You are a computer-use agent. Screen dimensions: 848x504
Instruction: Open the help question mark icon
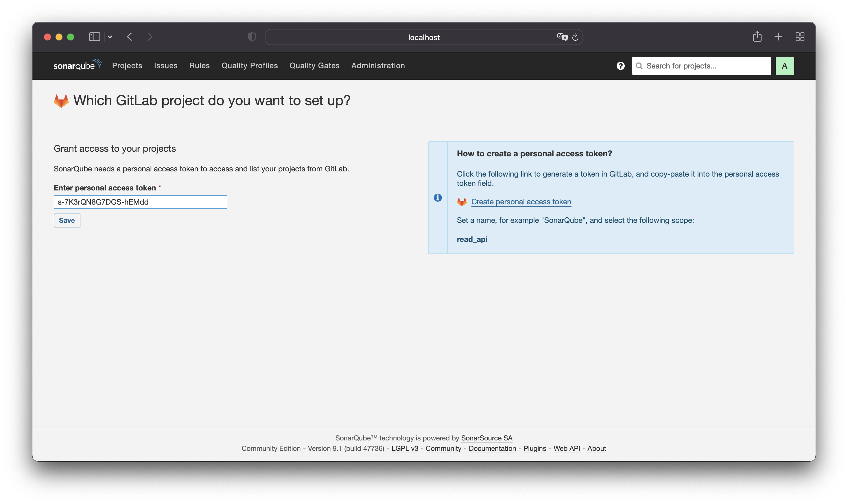pos(620,66)
